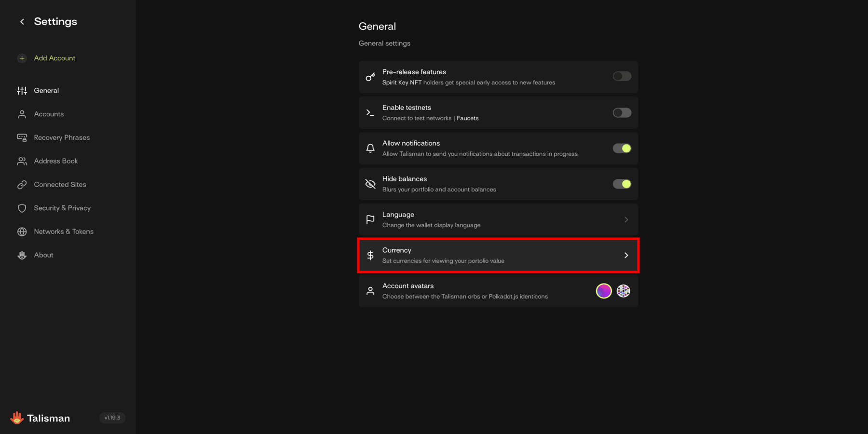Click the globe icon for Networks & Tokens
The height and width of the screenshot is (434, 868).
(x=22, y=232)
